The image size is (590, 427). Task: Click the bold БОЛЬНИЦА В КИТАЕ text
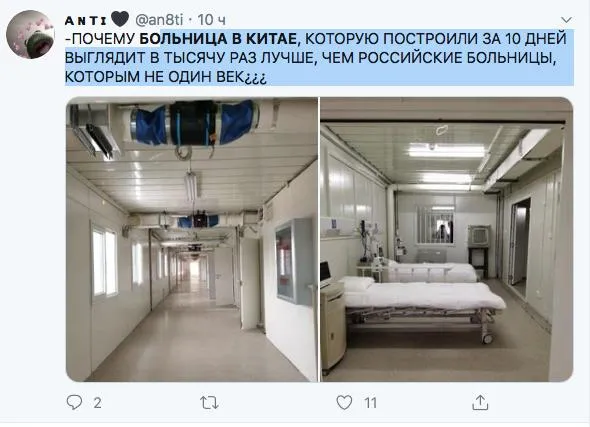pyautogui.click(x=218, y=39)
